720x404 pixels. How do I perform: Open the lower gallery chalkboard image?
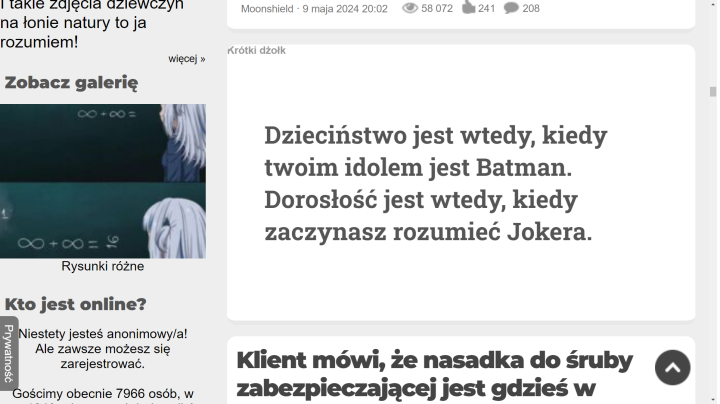(103, 220)
